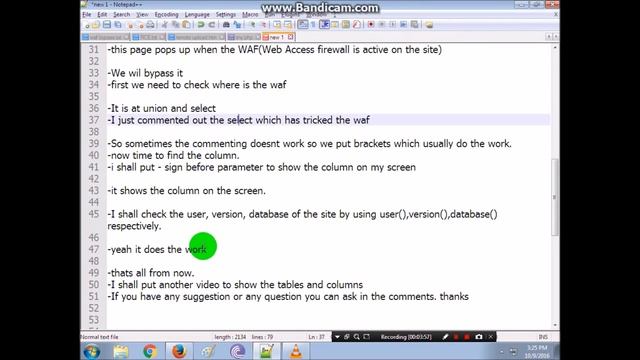The height and width of the screenshot is (360, 640).
Task: Click line number 41 in the margin
Action: pyautogui.click(x=93, y=167)
